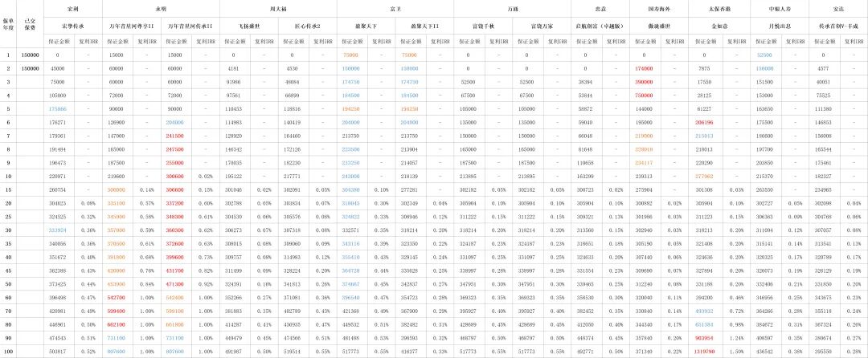Select the 已交保费 column header
The width and height of the screenshot is (868, 358).
click(31, 23)
